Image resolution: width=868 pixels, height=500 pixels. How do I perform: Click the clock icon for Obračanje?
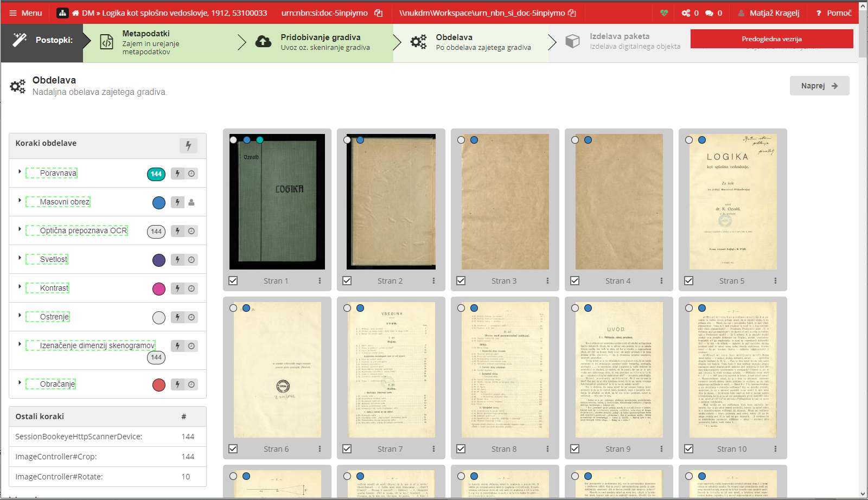click(192, 384)
